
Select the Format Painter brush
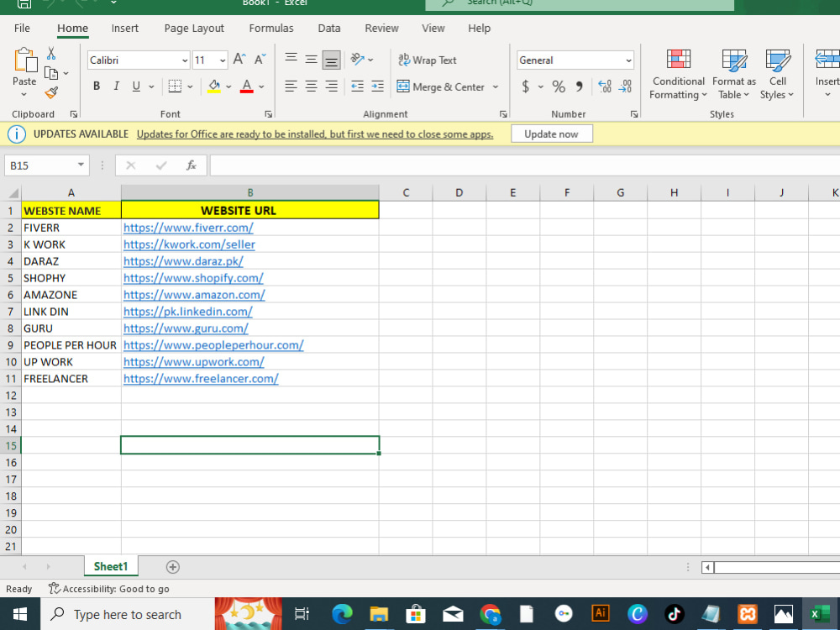click(51, 92)
